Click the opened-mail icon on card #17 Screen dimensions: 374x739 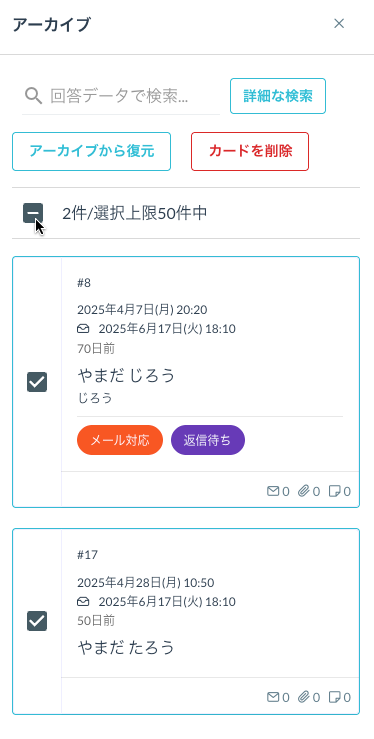click(x=83, y=601)
